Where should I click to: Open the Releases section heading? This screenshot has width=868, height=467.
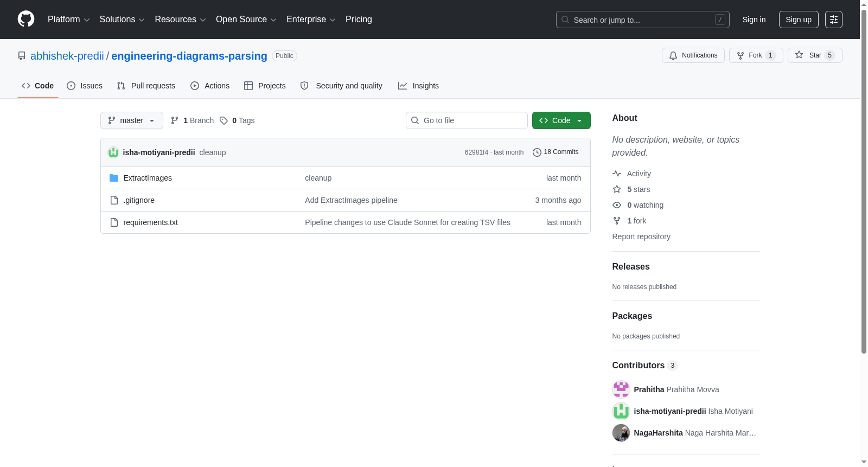(631, 267)
